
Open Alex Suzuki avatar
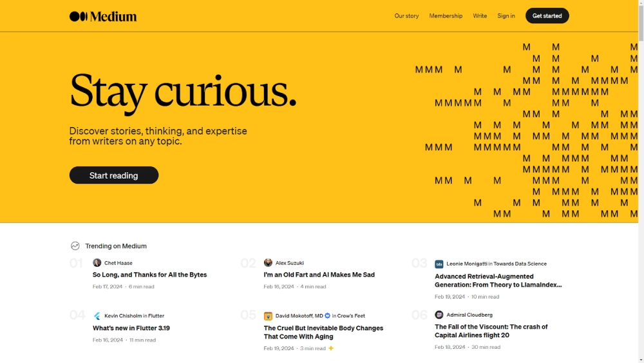point(268,262)
